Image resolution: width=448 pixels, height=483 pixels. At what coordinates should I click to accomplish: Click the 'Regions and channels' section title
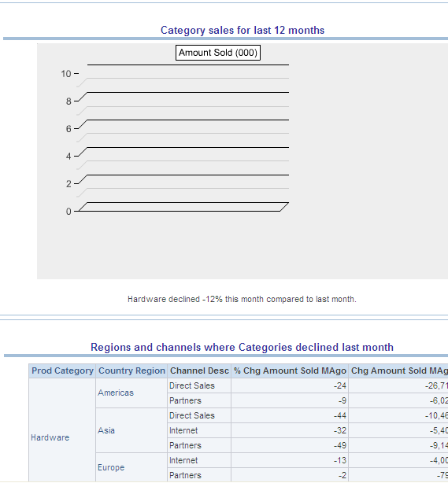242,347
